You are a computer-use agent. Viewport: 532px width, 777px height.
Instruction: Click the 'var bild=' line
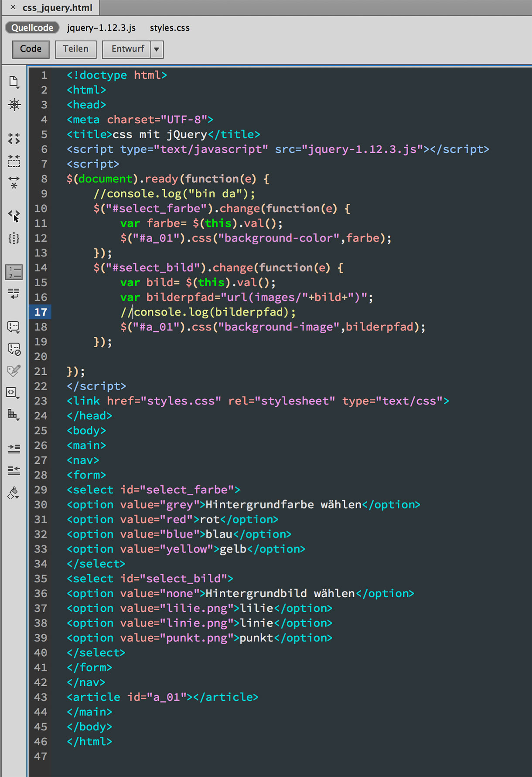[198, 283]
